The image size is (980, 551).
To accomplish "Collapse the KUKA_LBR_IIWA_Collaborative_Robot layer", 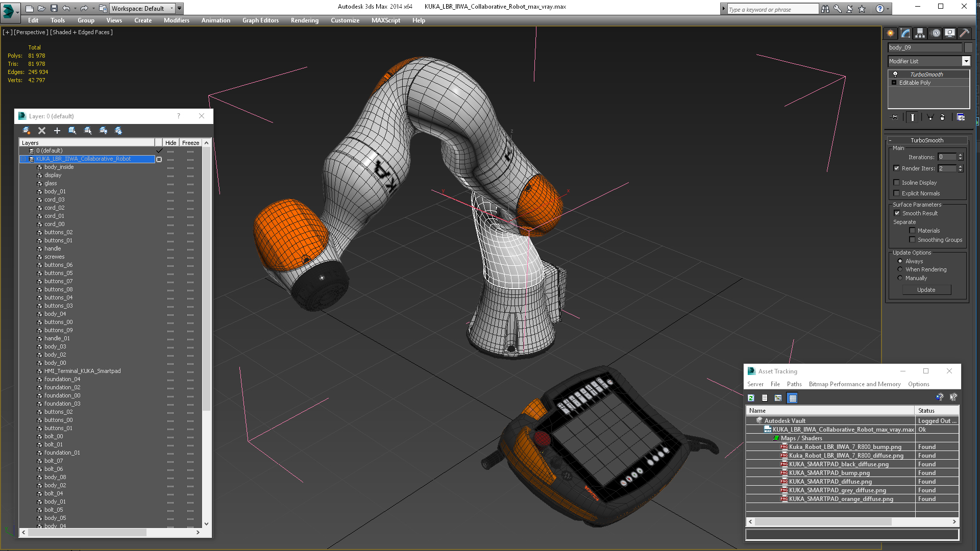I will [23, 159].
